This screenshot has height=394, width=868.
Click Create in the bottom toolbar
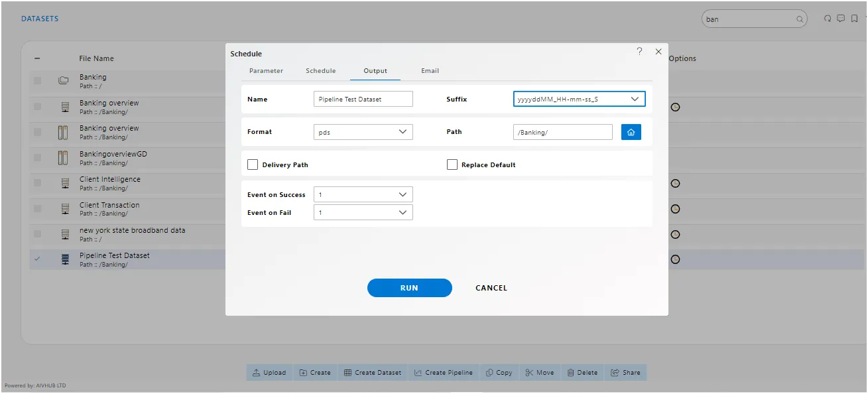tap(315, 373)
